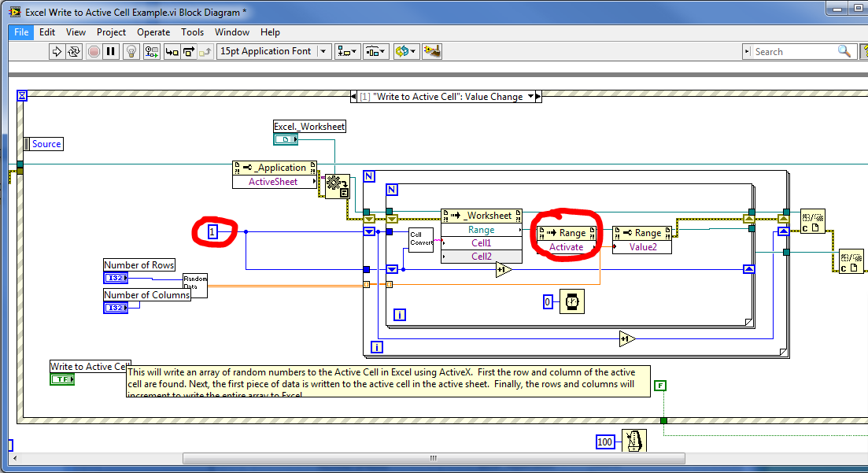Select the wait timer node
Viewport: 868px width, 473px height.
tap(572, 302)
